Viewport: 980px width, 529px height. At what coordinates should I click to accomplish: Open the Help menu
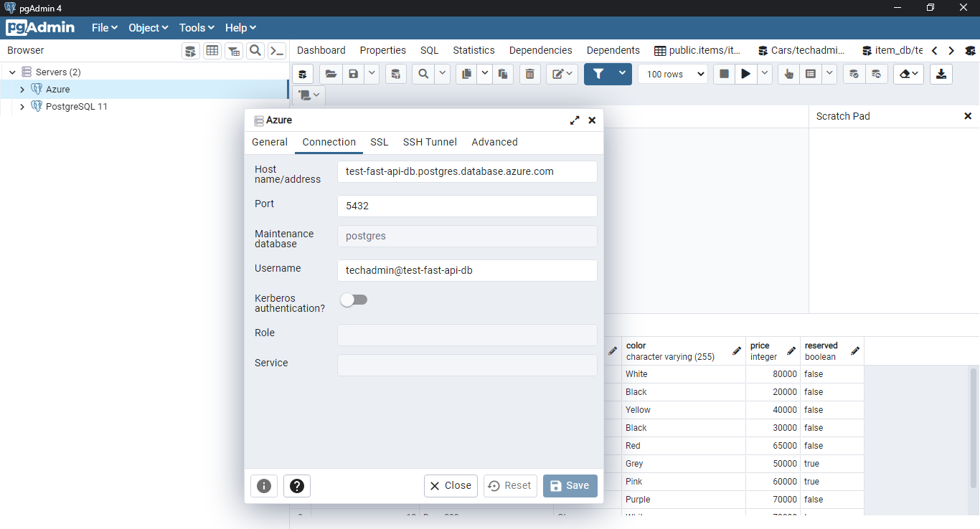[x=240, y=27]
